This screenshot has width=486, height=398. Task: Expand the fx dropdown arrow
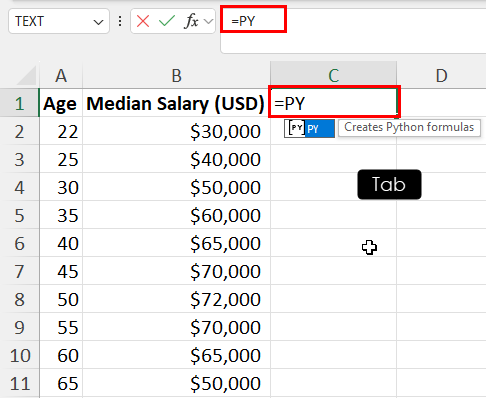click(x=209, y=22)
